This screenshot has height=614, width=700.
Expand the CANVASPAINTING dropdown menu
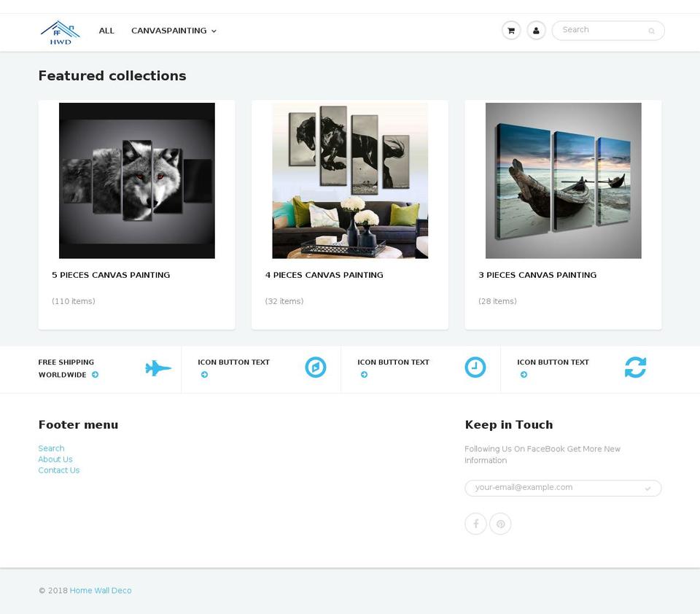pos(174,31)
